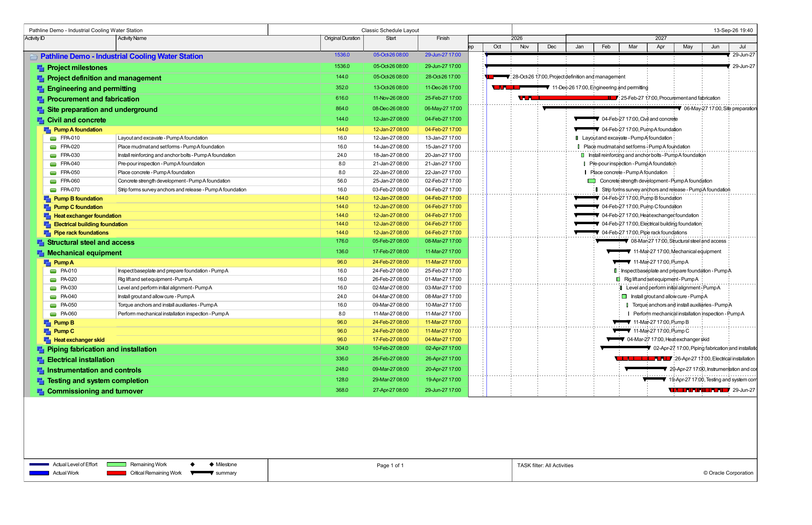This screenshot has height=525, width=812.
Task: Click the Install grout and allow cure bar
Action: click(x=624, y=297)
